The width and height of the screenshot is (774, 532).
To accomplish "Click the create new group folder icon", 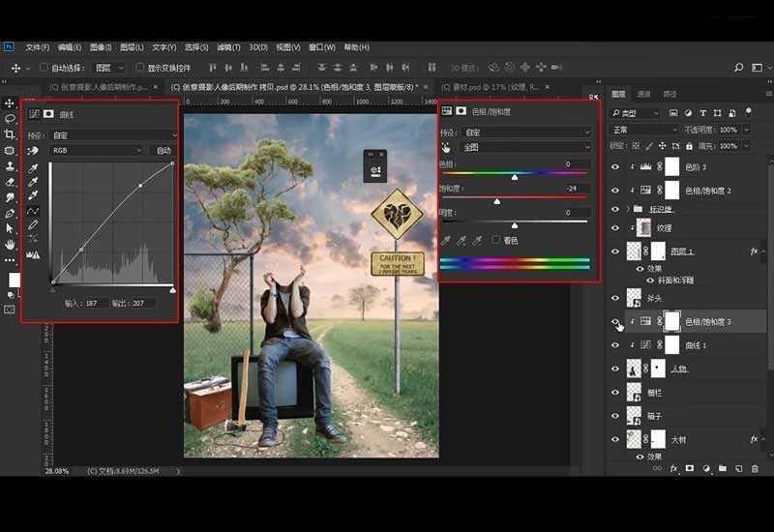I will [722, 468].
